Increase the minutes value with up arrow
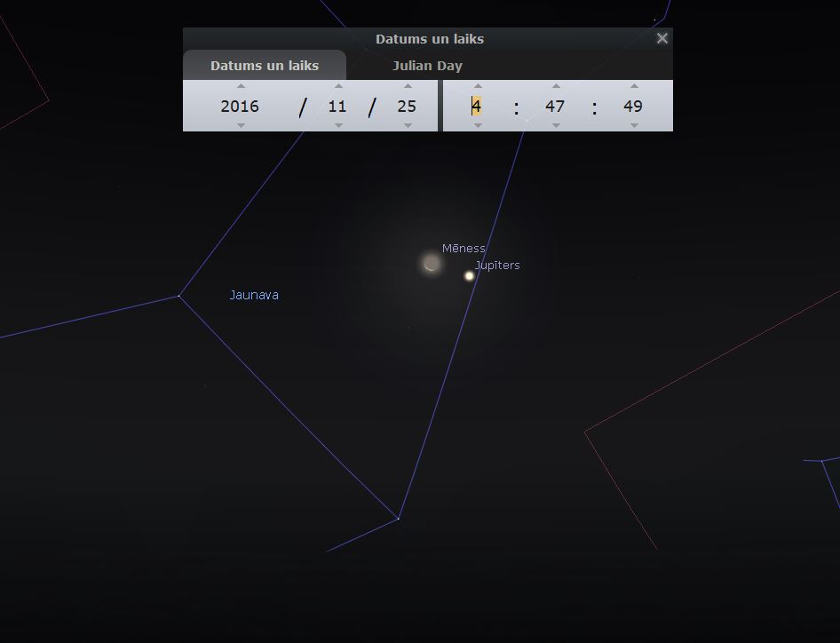Screen dimensions: 840x643 pyautogui.click(x=556, y=86)
